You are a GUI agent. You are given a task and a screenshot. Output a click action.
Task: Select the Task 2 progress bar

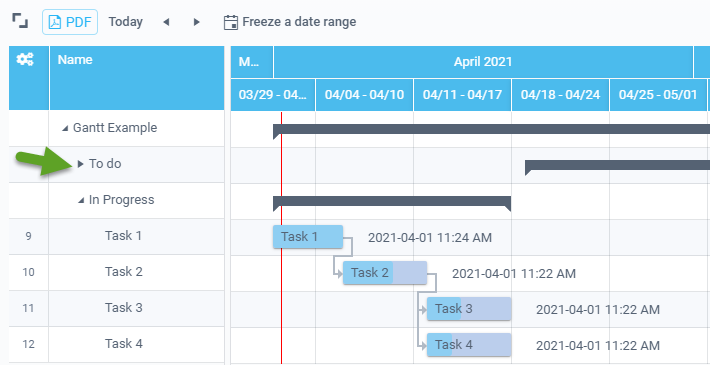tap(385, 273)
